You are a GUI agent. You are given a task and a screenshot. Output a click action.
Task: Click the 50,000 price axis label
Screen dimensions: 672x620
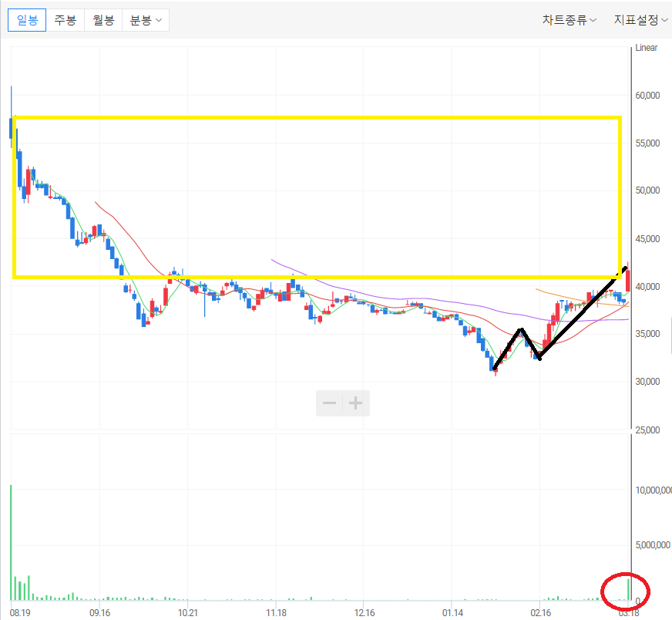coord(647,190)
